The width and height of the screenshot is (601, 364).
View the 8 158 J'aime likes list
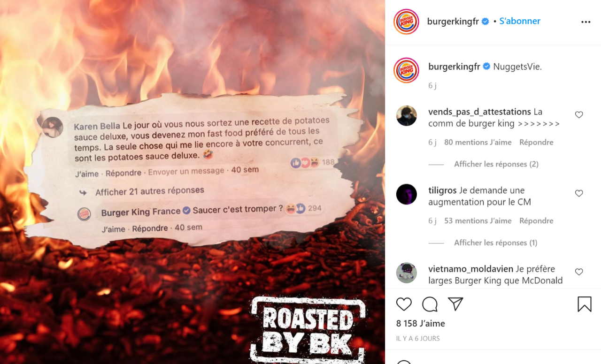coord(421,323)
